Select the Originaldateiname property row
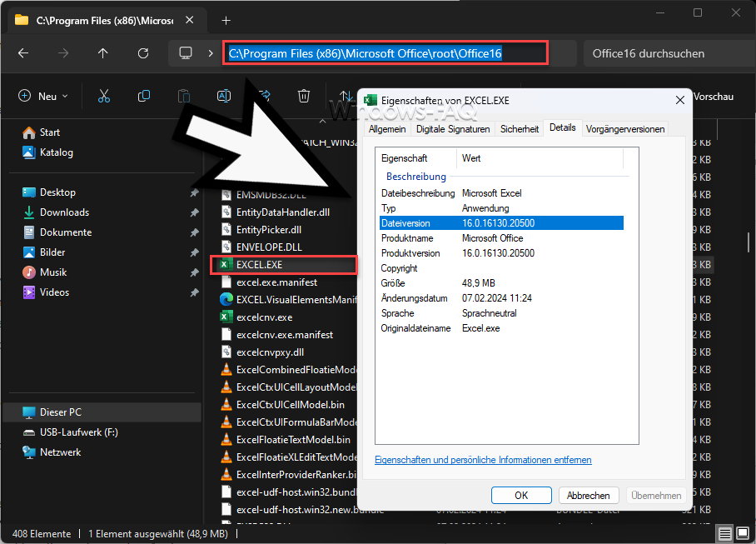756x544 pixels. tap(501, 328)
